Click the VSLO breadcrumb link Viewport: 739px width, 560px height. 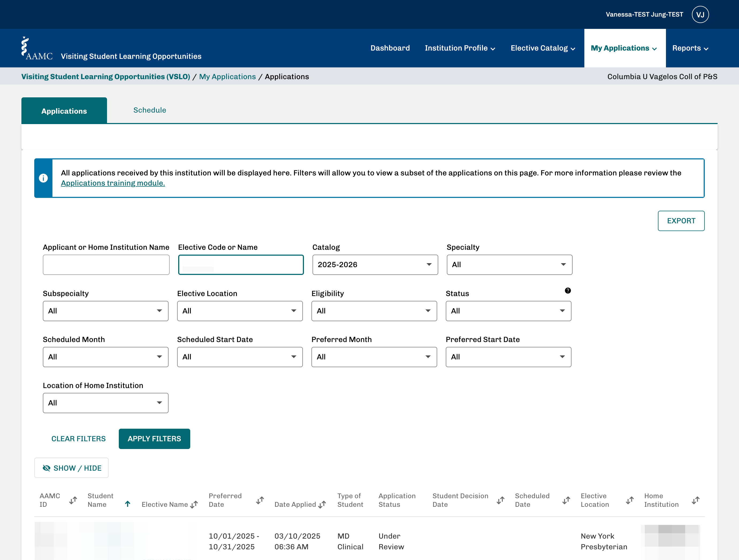pos(106,76)
